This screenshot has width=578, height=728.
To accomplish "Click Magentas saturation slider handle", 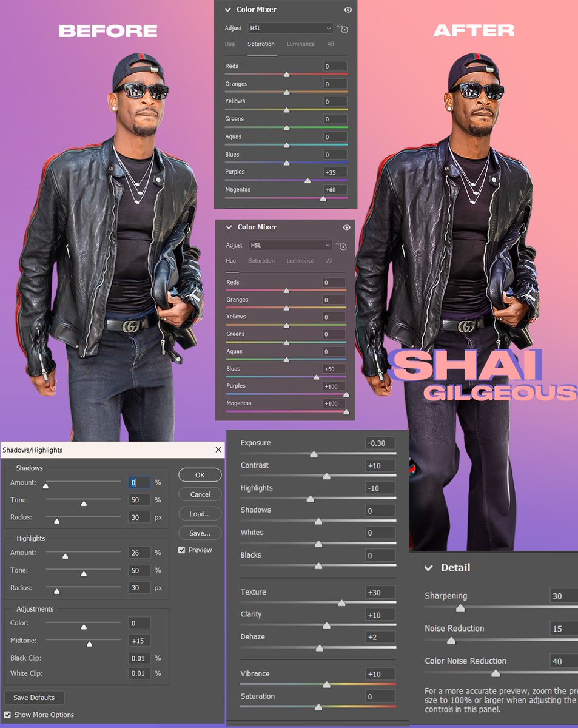I will 323,198.
